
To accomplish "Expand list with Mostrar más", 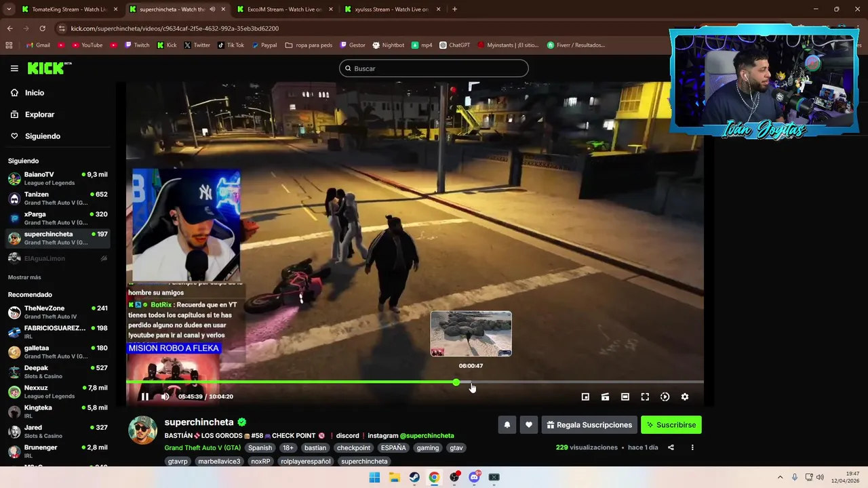I will tap(24, 277).
